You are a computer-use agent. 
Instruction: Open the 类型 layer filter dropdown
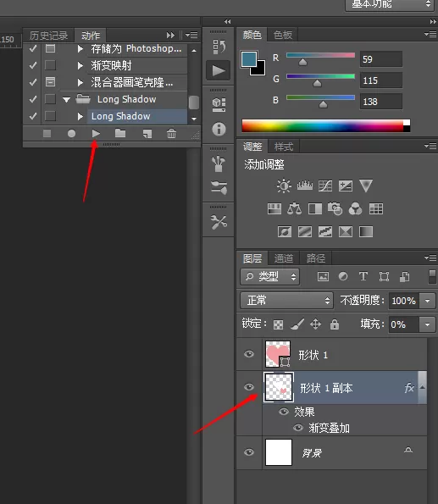(x=269, y=277)
